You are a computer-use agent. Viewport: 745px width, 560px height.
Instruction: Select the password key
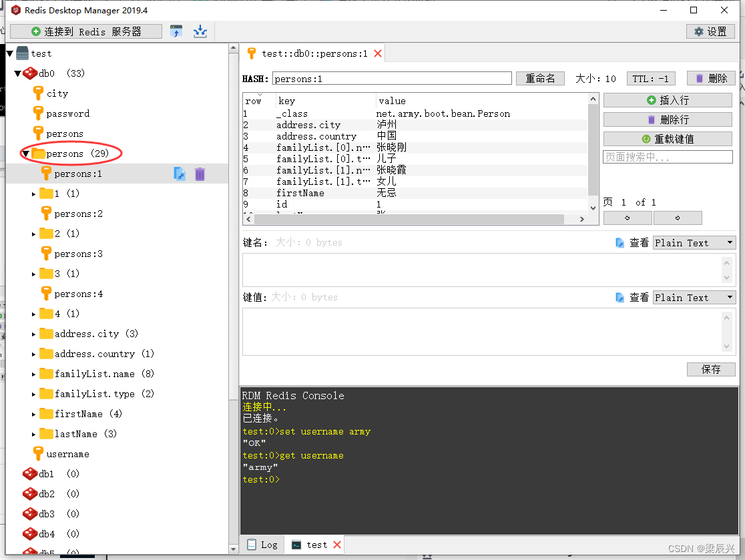67,113
